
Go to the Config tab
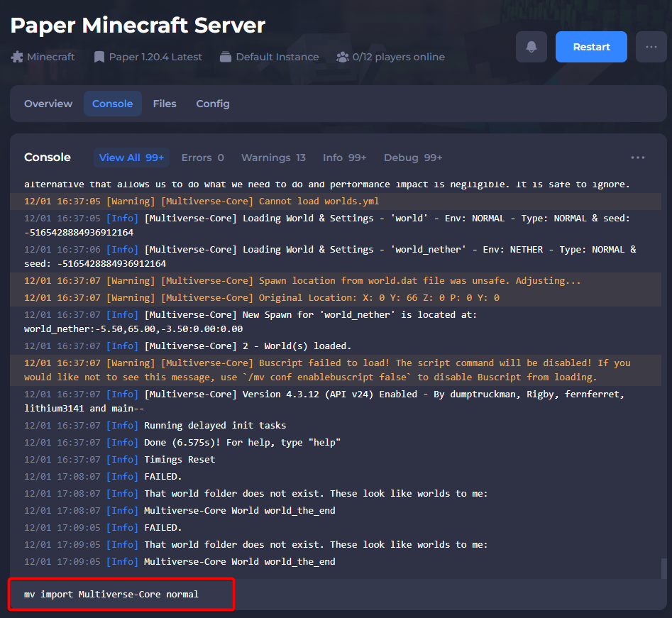click(x=213, y=104)
